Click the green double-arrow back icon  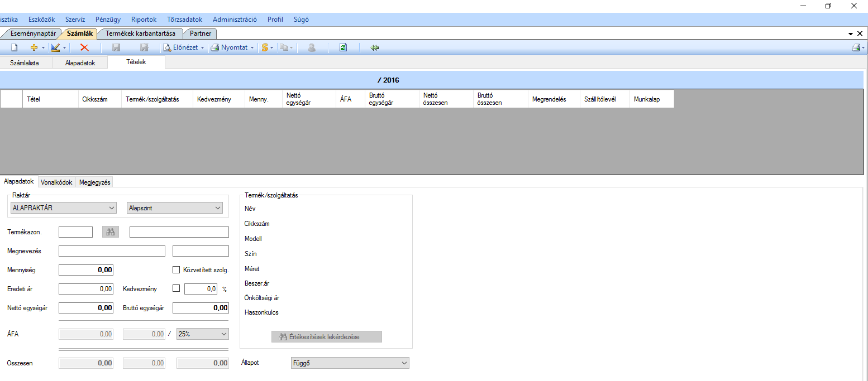375,48
